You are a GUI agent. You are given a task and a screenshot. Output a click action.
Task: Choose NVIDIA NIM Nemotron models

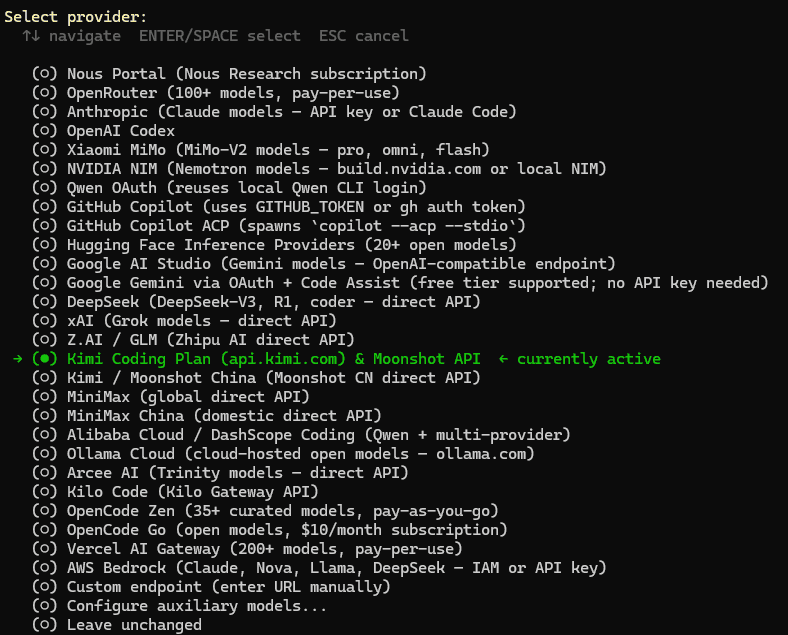(45, 169)
